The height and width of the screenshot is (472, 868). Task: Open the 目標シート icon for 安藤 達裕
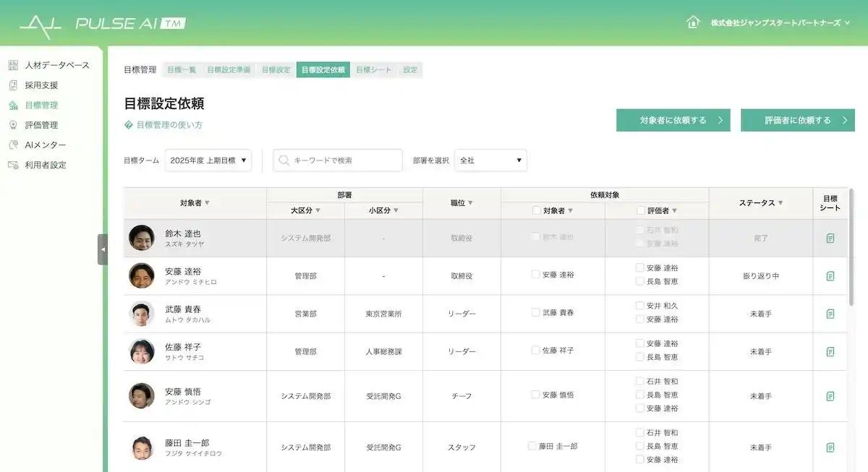(x=830, y=276)
